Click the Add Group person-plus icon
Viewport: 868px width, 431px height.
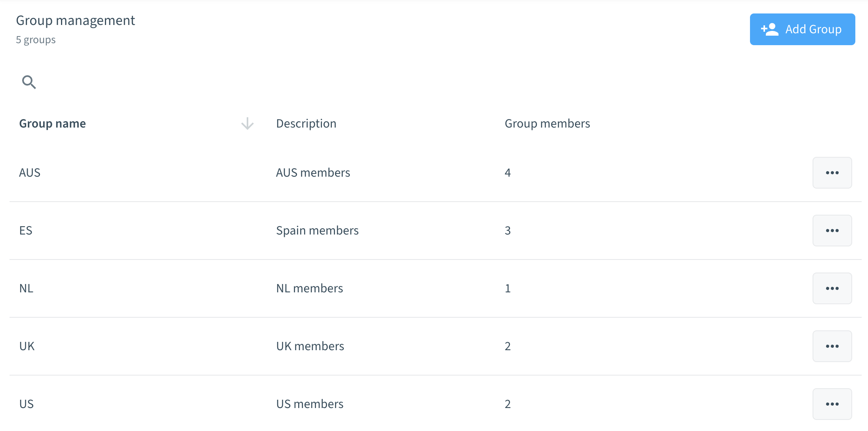(770, 29)
